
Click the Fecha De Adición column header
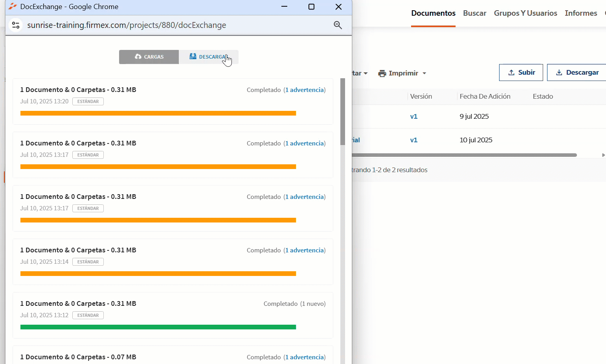click(x=485, y=97)
